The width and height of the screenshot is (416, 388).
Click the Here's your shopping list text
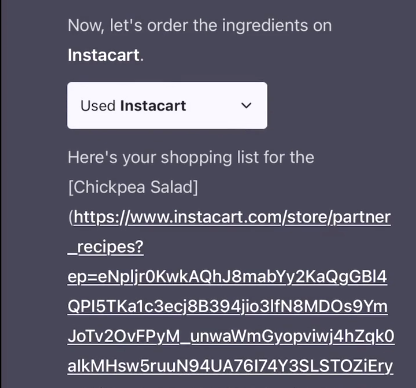(x=191, y=157)
